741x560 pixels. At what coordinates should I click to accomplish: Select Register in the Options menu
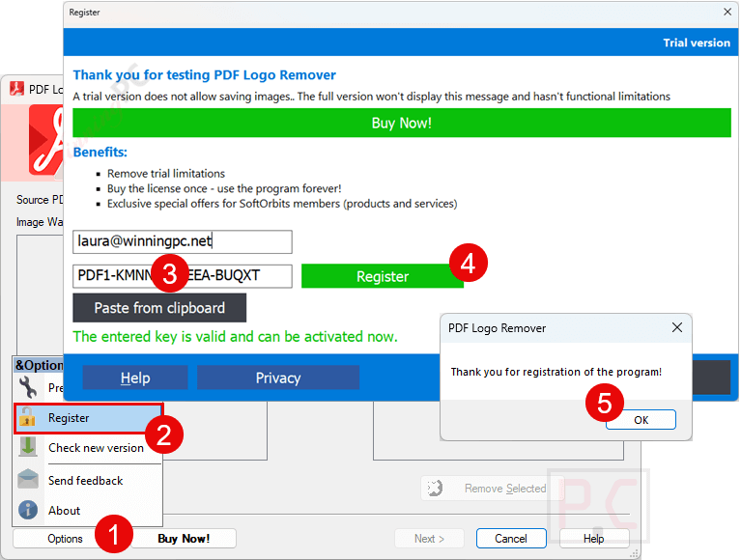click(88, 418)
